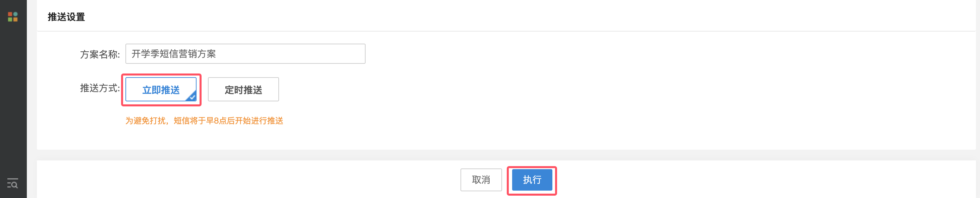980x198 pixels.
Task: Click the blue 执行 button
Action: pyautogui.click(x=532, y=180)
